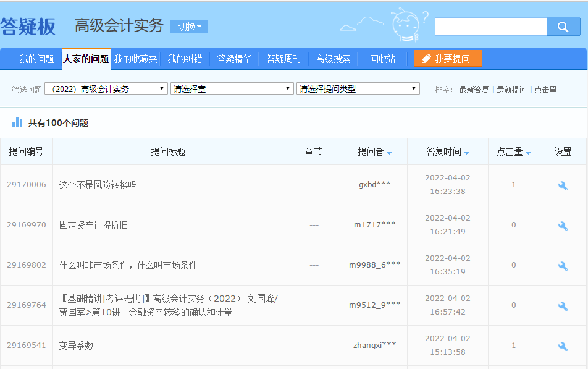Click the search magnifier icon
The image size is (588, 369).
[563, 27]
